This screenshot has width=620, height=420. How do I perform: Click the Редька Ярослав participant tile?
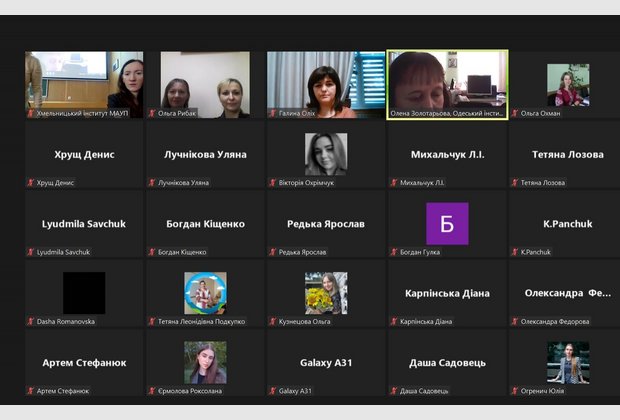click(x=326, y=225)
